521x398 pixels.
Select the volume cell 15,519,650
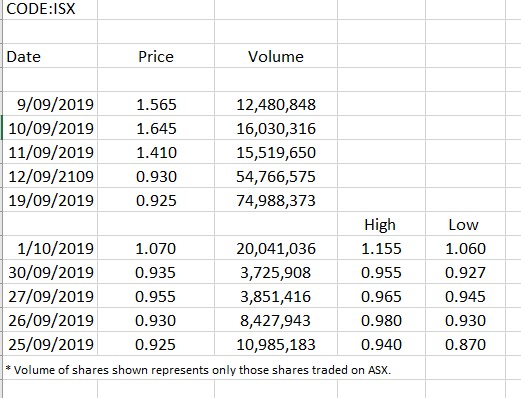tap(276, 152)
